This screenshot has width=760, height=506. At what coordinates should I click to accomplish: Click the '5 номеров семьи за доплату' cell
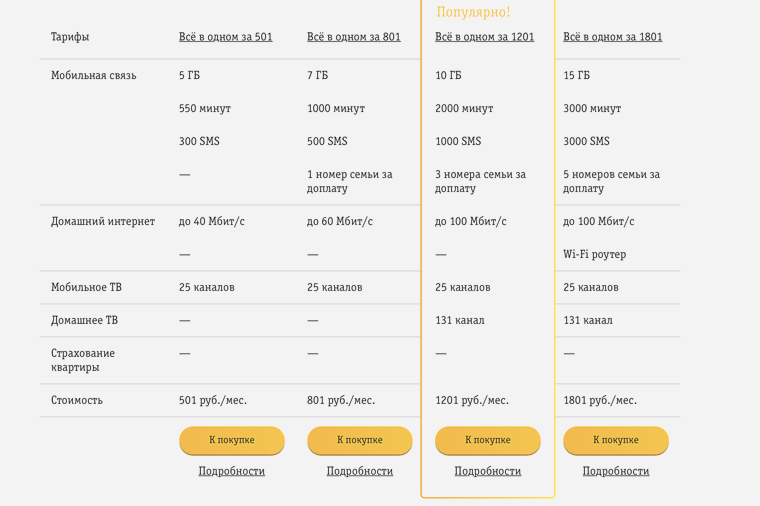(611, 181)
